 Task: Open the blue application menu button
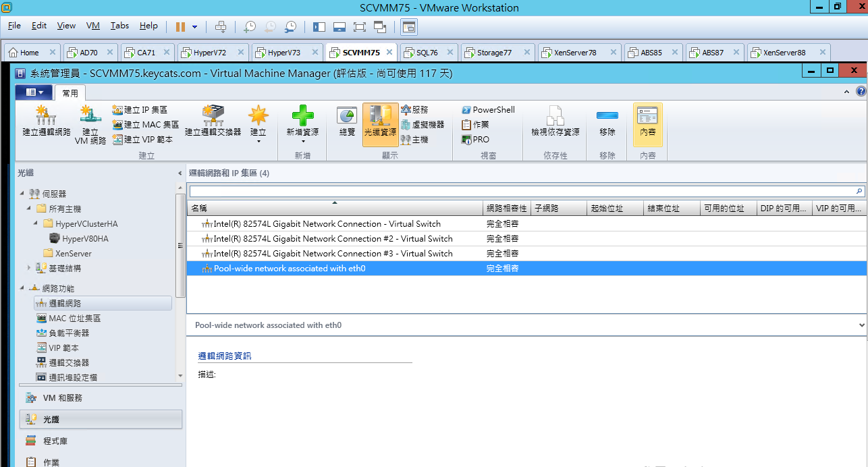pyautogui.click(x=34, y=92)
